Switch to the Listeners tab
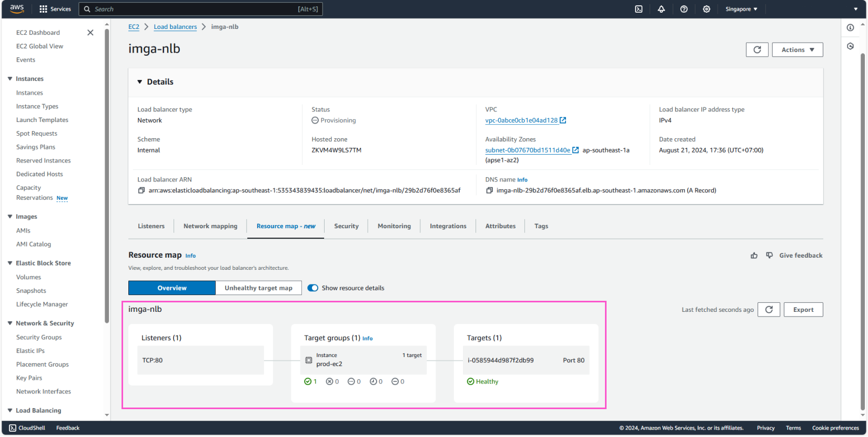This screenshot has height=437, width=868. click(151, 226)
